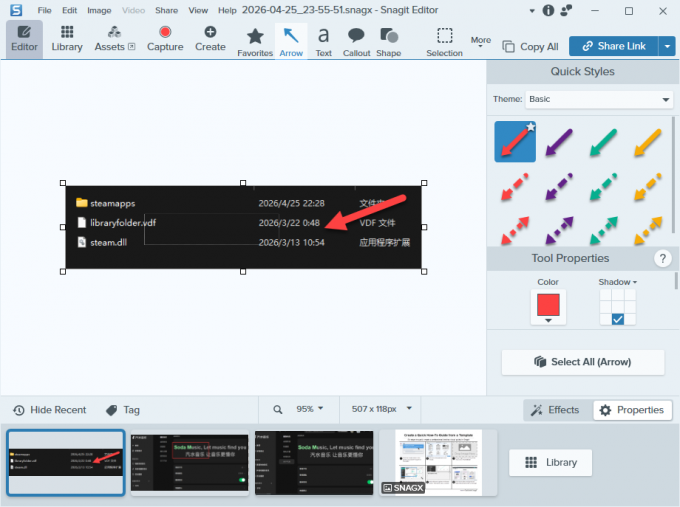
Task: Open the Theme Basic dropdown
Action: coord(599,99)
